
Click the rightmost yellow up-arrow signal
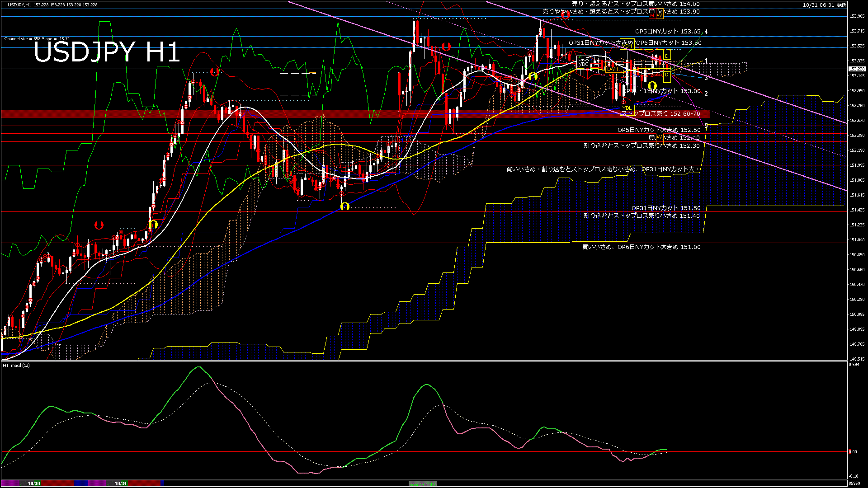click(652, 85)
